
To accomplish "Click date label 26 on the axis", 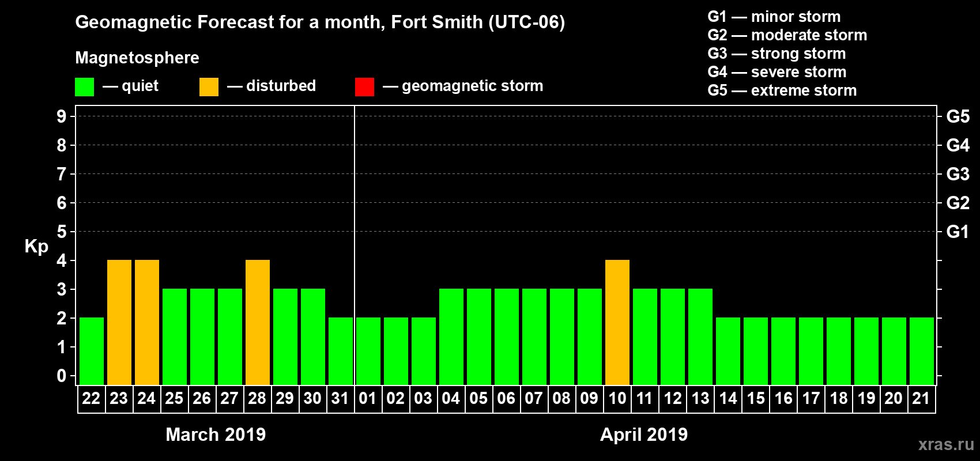I will tap(202, 398).
